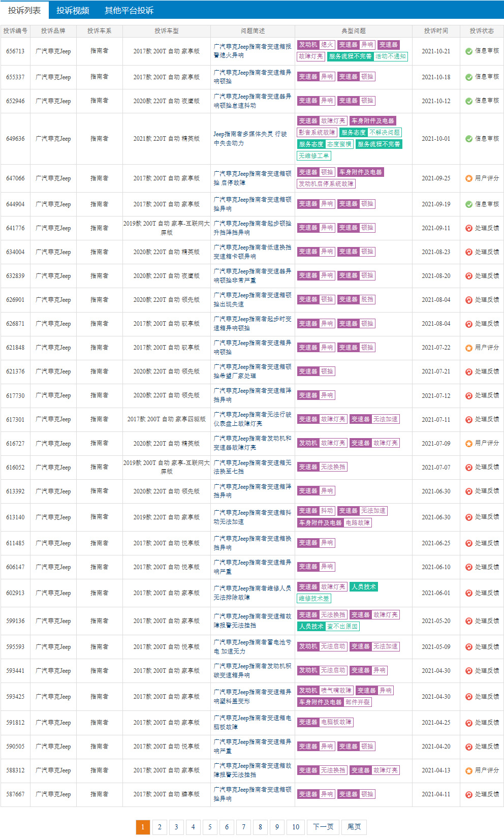Go to page 3 of complaints

(176, 827)
